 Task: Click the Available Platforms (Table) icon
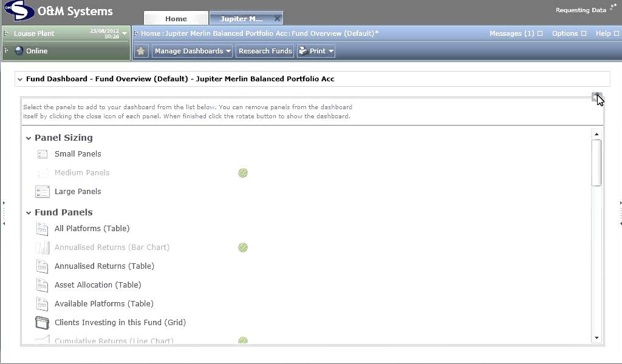coord(42,304)
